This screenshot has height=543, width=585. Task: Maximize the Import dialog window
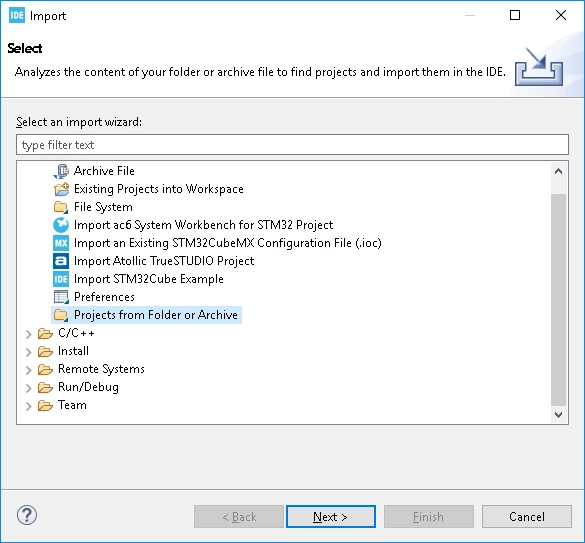click(x=515, y=15)
